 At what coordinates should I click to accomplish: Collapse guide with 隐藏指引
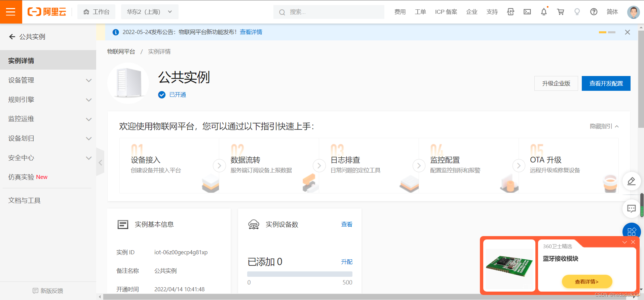click(x=604, y=126)
